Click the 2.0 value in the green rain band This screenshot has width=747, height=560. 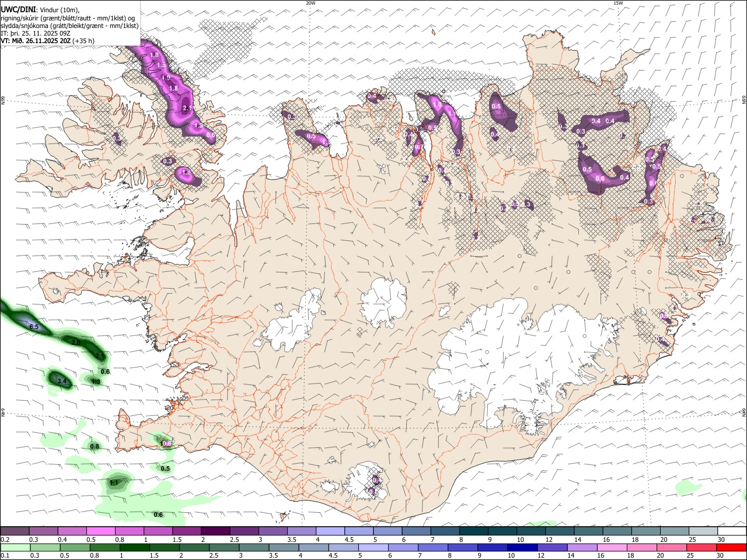(x=76, y=342)
